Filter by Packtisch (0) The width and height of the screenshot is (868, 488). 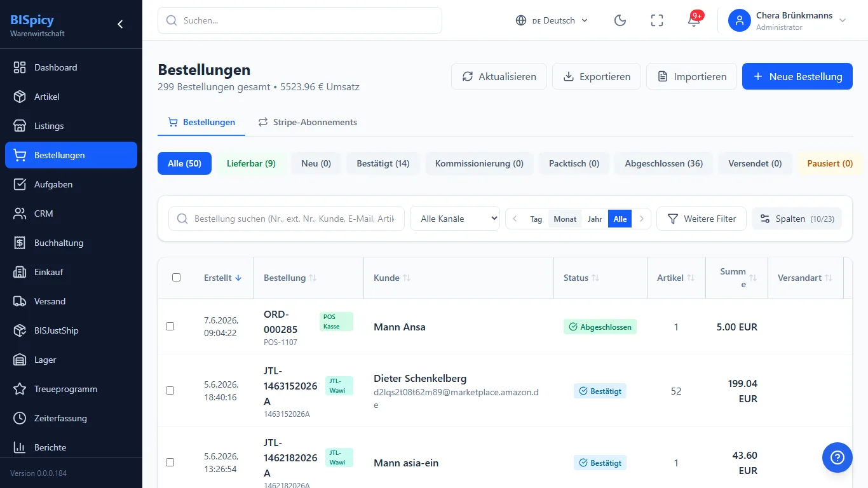[x=574, y=163]
